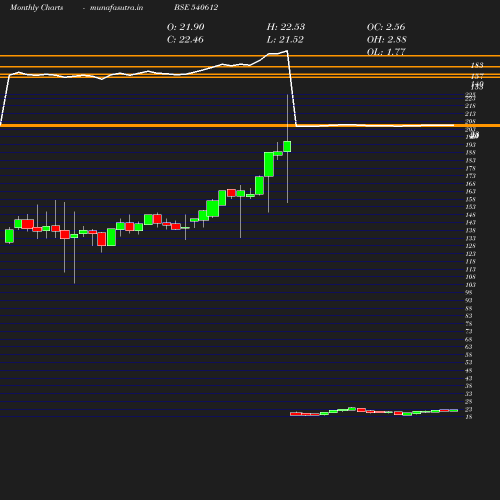This screenshot has width=500, height=500.
Task: Click the price axis label "168"
Action: [470, 184]
